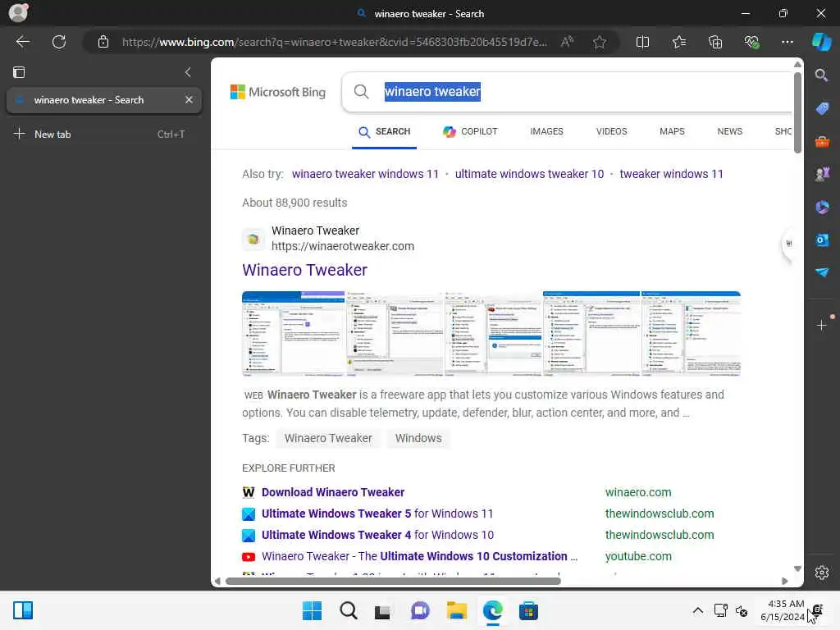Switch to the MAPS tab
The width and height of the screenshot is (840, 630).
coord(672,132)
